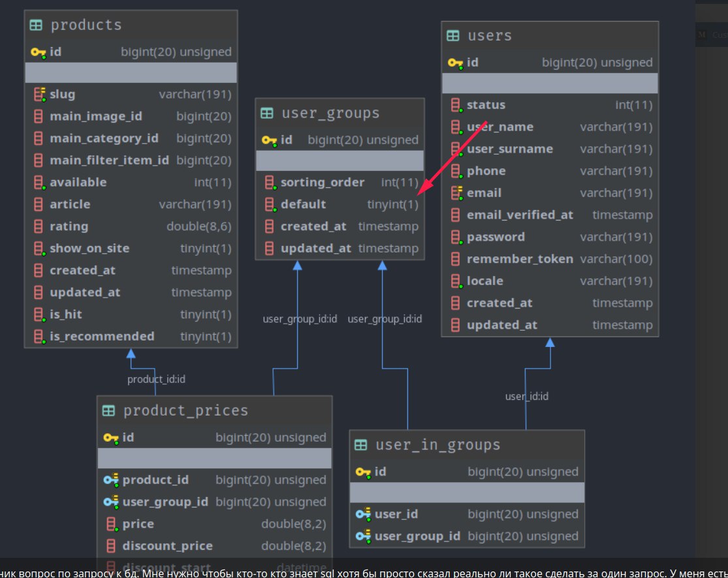Click the products table icon

click(x=36, y=25)
